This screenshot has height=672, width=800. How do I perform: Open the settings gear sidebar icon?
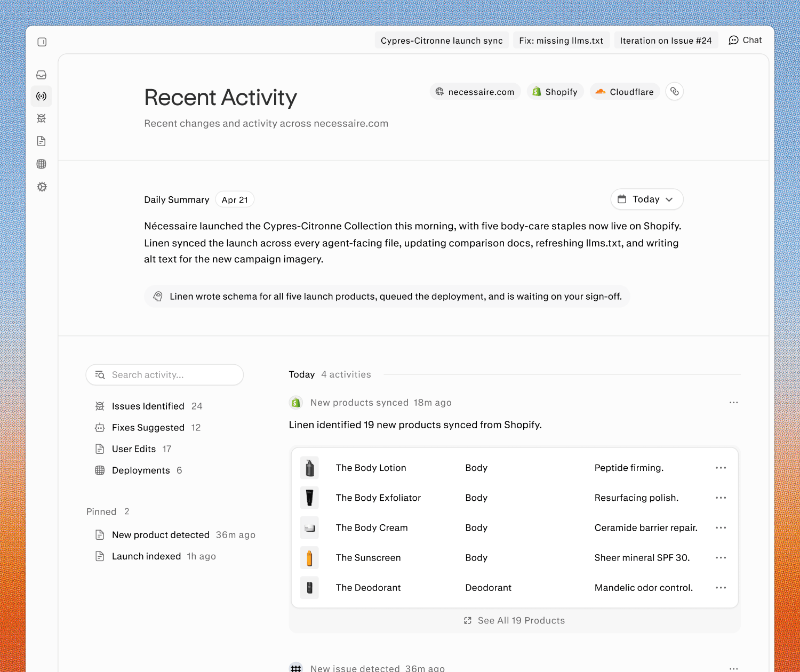(x=42, y=187)
